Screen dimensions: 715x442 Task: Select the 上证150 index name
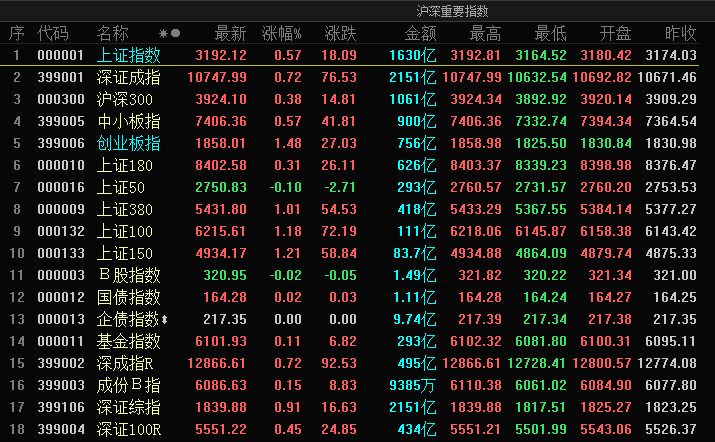click(124, 253)
